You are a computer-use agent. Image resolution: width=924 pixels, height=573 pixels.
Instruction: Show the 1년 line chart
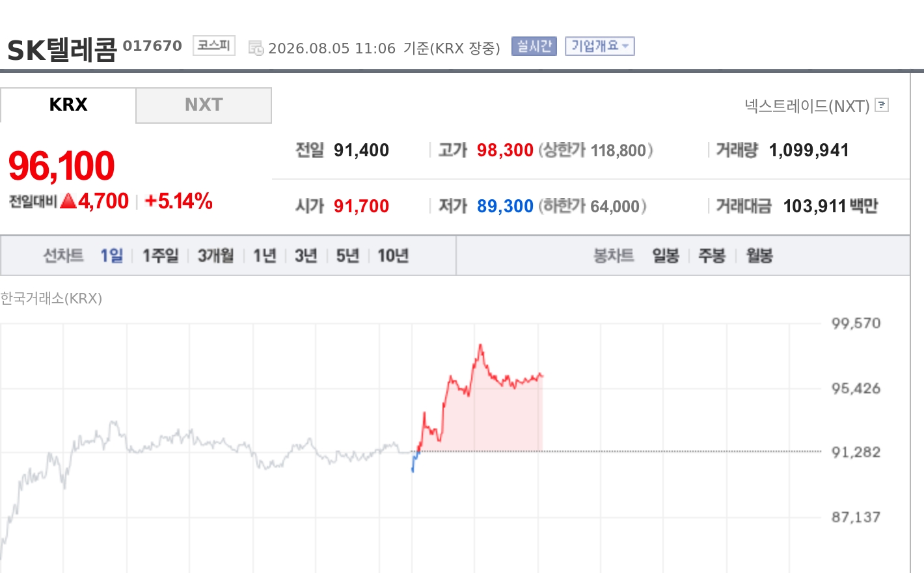coord(264,255)
